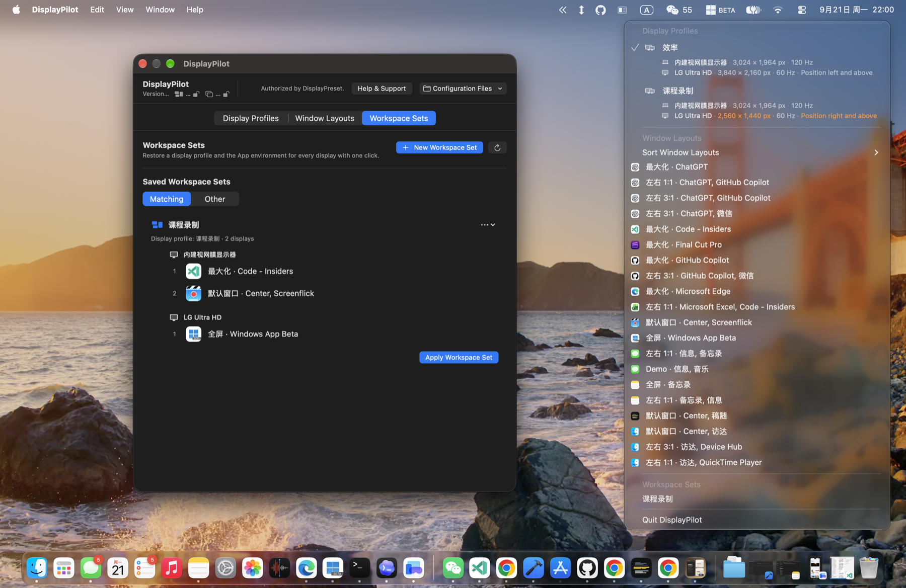Select 左右 1:1 · ChatGPT, GitHub Copilot layout
This screenshot has height=588, width=906.
tap(757, 183)
